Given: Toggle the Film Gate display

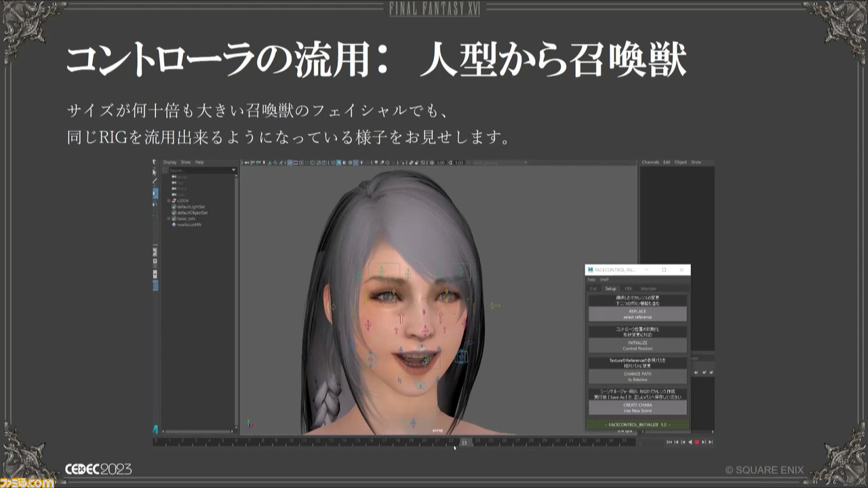Looking at the screenshot, I should pyautogui.click(x=296, y=163).
